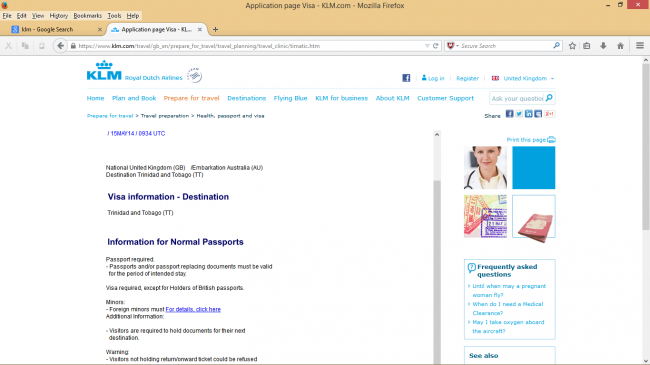The width and height of the screenshot is (650, 365).
Task: Open KLM Facebook page icon in header
Action: (406, 78)
